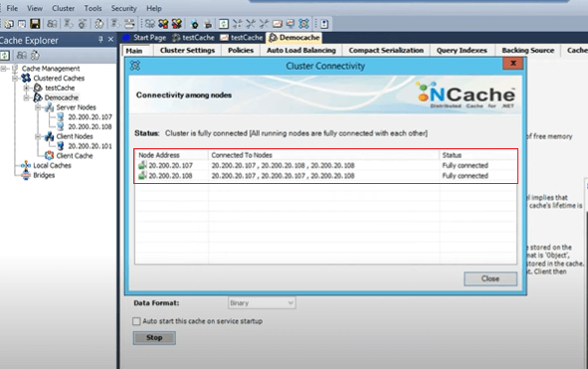Viewport: 588px width, 369px height.
Task: Expand the testCache tree node
Action: point(26,88)
